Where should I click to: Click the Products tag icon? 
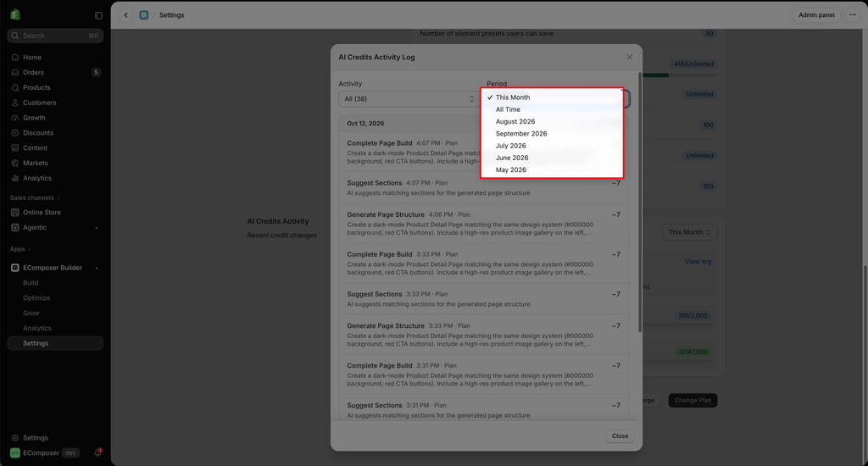[x=15, y=87]
